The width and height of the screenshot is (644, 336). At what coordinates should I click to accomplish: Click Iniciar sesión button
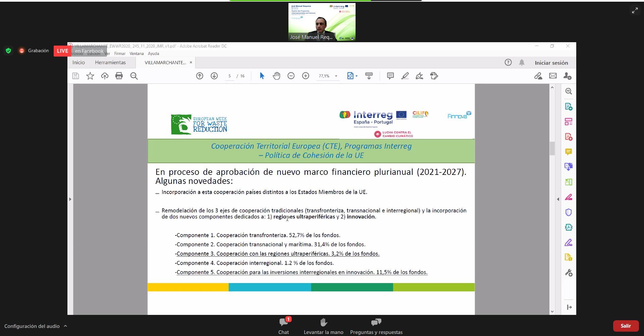pos(551,63)
